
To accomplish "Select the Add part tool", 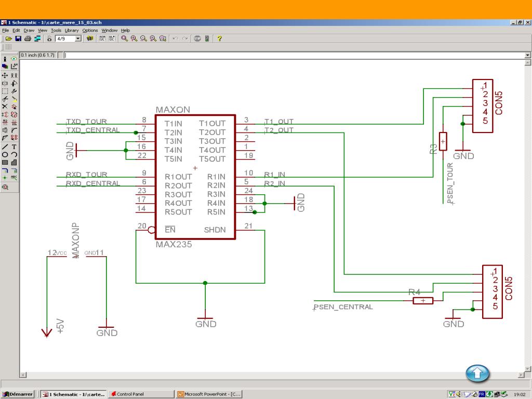I will pos(14,107).
